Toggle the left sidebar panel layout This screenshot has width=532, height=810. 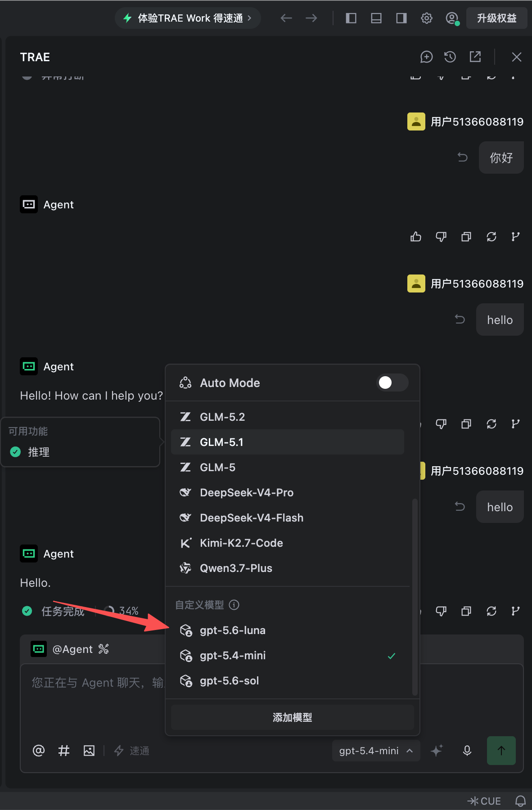coord(351,18)
